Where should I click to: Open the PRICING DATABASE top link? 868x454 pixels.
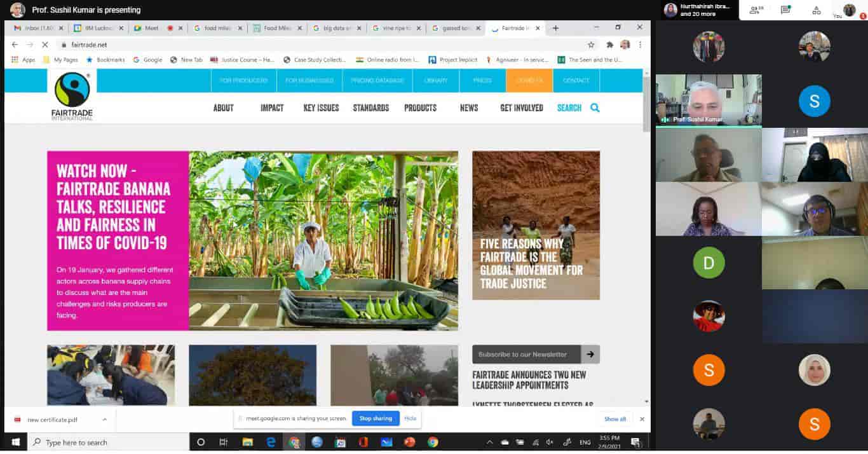(377, 81)
